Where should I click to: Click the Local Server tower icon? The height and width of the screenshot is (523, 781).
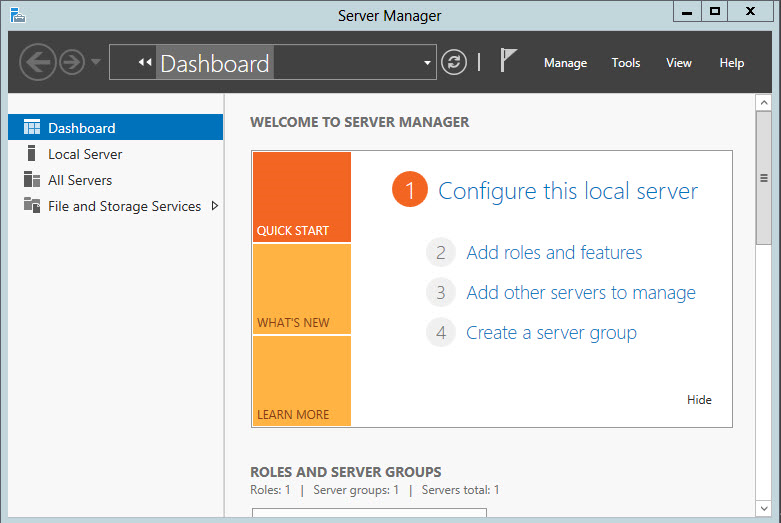31,153
